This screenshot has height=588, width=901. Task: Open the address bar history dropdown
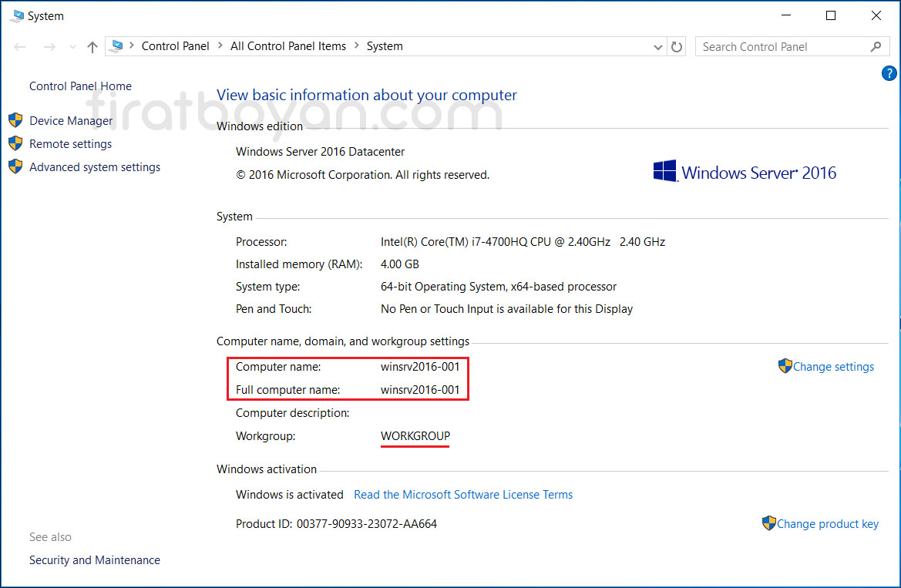pyautogui.click(x=658, y=47)
